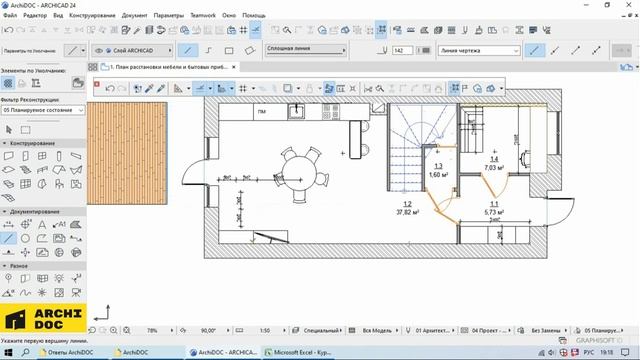Choose chained line geometry method
Screen dimensions: 640x360
tap(209, 51)
